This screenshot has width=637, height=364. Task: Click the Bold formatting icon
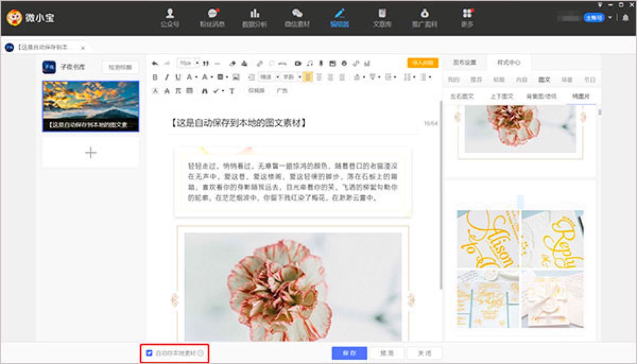coord(155,77)
